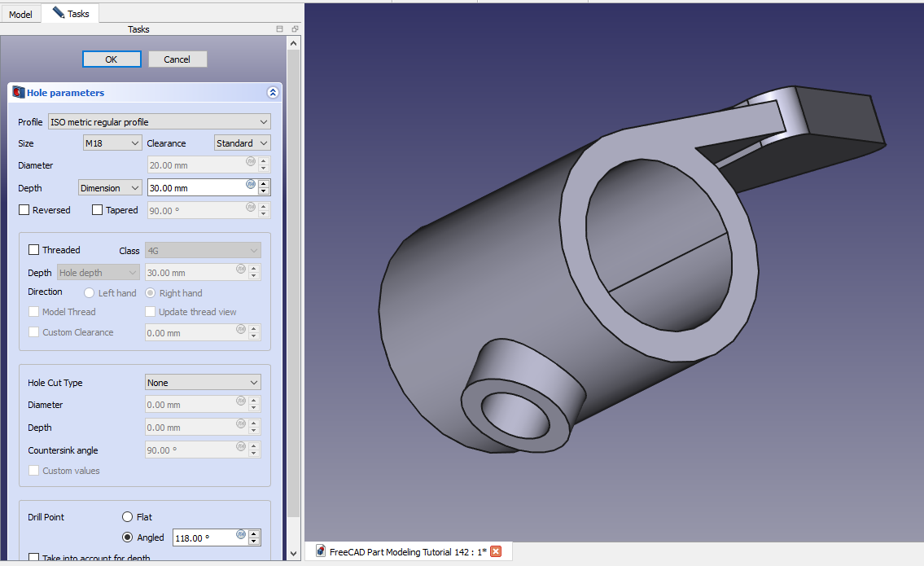The width and height of the screenshot is (924, 566).
Task: Open the Profile dropdown
Action: 160,122
